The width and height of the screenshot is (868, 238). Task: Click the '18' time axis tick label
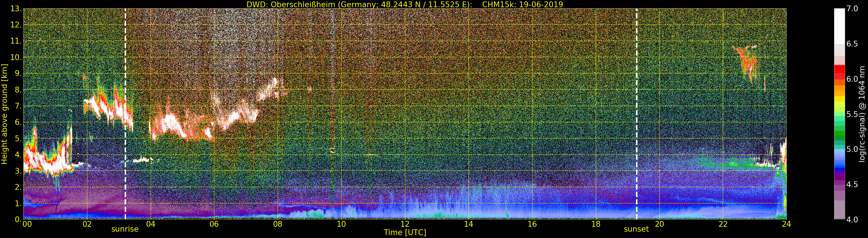596,224
